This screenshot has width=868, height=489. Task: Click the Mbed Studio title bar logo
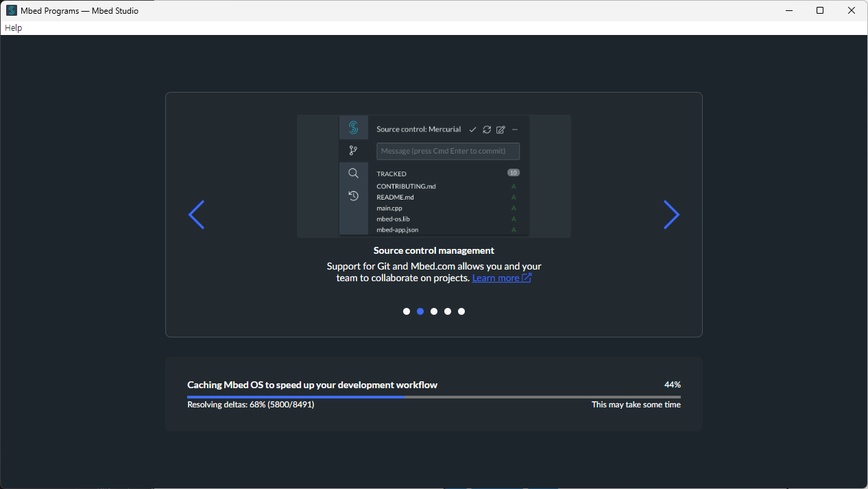11,10
